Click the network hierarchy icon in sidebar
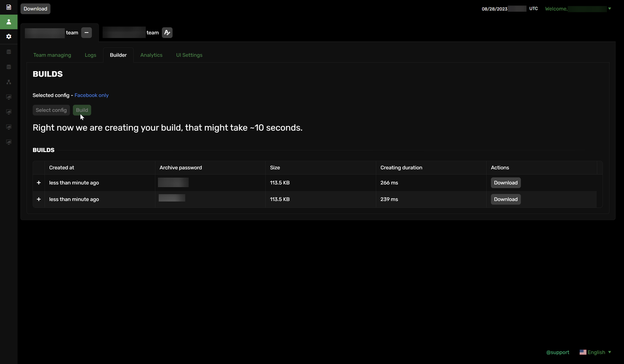624x364 pixels. (8, 82)
